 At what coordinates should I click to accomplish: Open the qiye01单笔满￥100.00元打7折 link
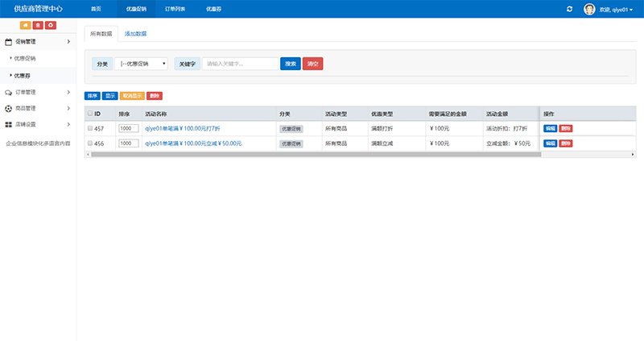[x=188, y=128]
